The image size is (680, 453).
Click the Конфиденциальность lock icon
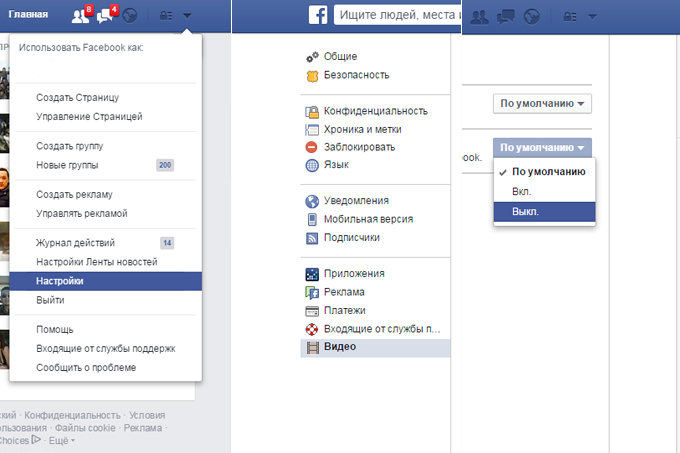(312, 112)
